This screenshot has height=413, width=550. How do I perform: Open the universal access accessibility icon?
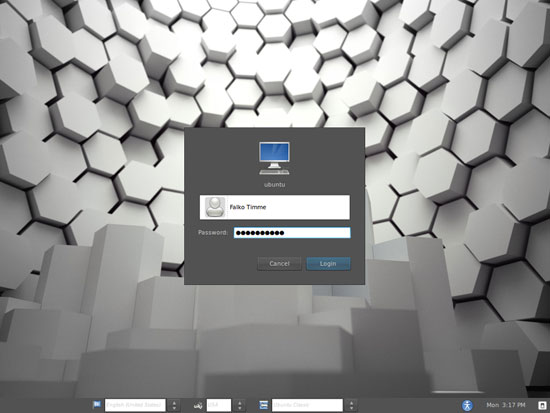(x=467, y=405)
